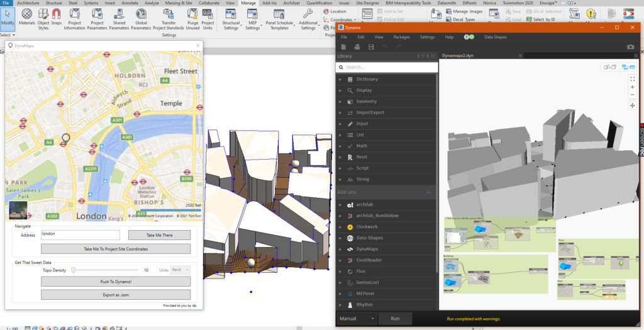
Task: Select the Dynamaps2.dyn workspace tab
Action: [x=458, y=55]
